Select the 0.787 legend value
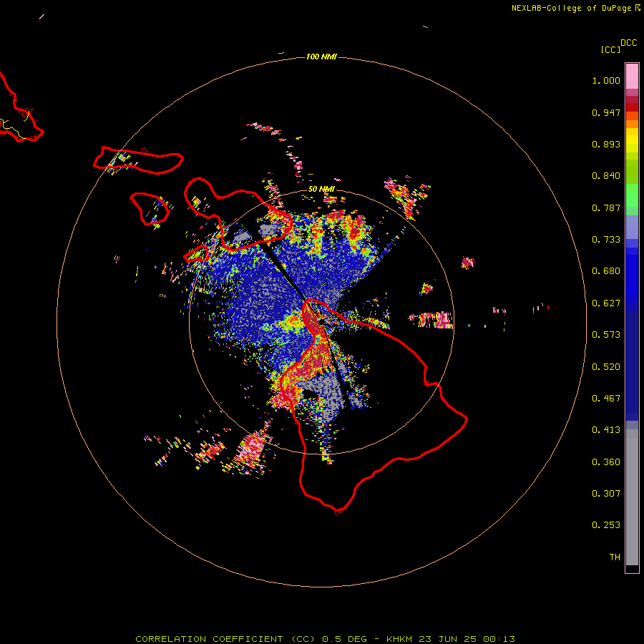Screen dimensions: 644x644 click(x=606, y=208)
